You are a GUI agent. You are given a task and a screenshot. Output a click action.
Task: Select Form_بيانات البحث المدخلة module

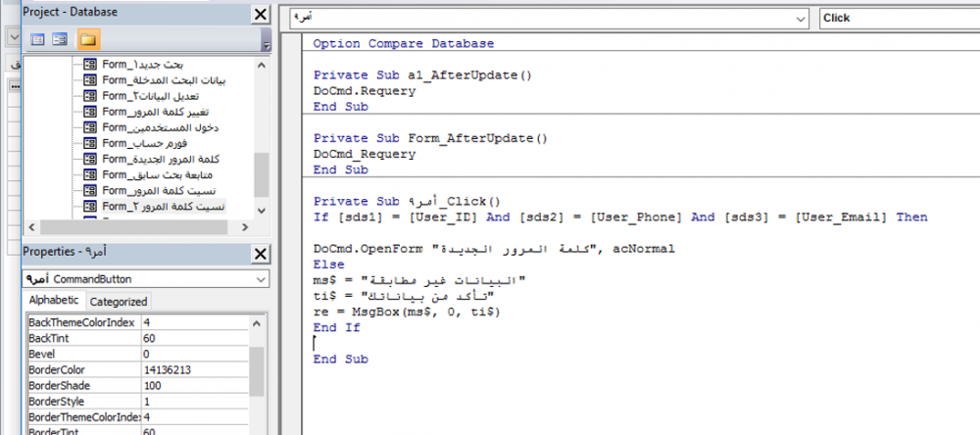pos(164,80)
